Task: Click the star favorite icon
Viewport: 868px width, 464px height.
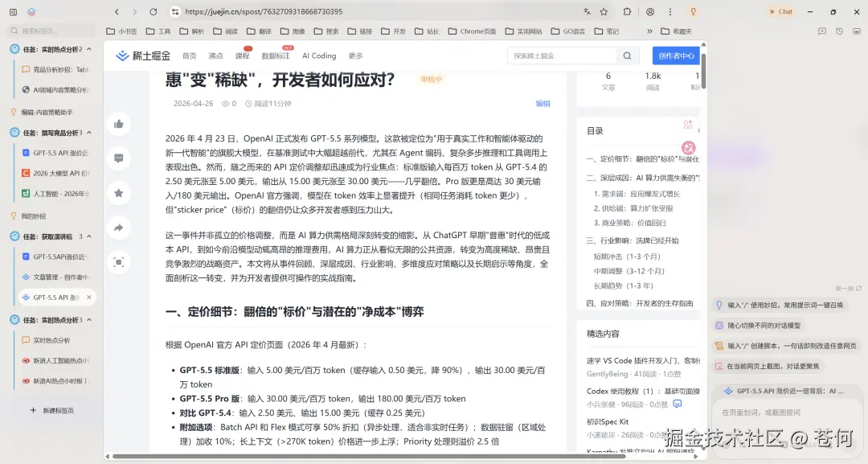Action: point(118,193)
